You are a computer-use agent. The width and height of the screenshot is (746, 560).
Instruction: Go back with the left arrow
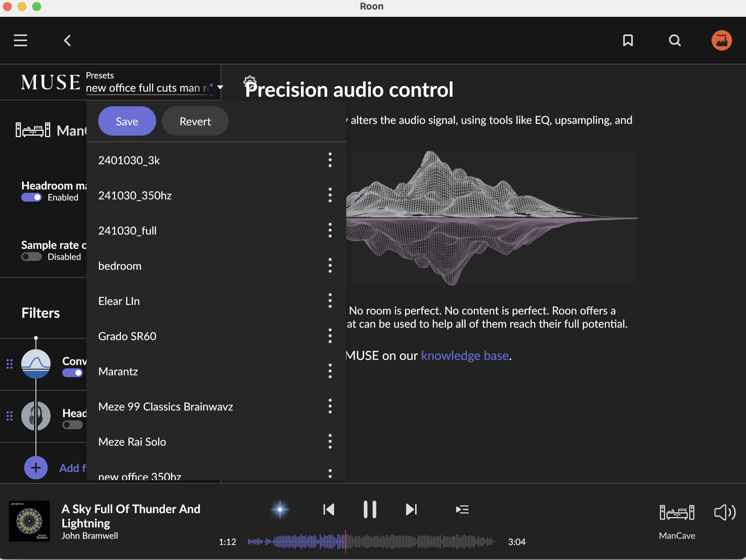67,40
